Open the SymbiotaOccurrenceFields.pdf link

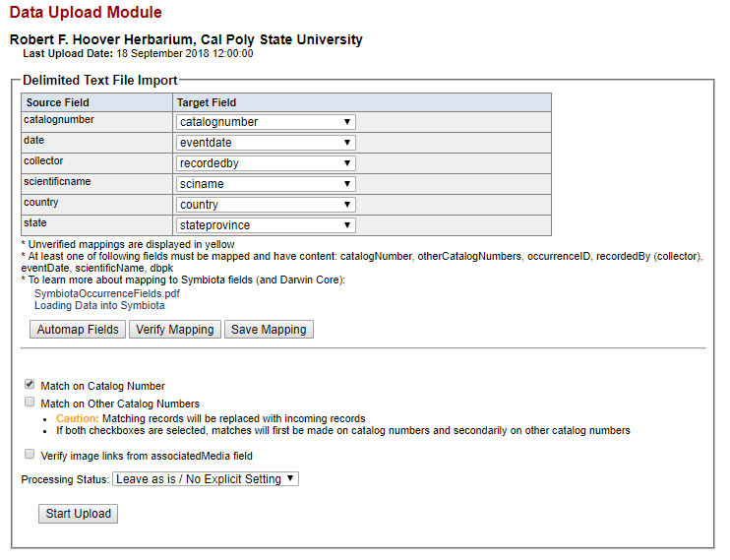(107, 293)
